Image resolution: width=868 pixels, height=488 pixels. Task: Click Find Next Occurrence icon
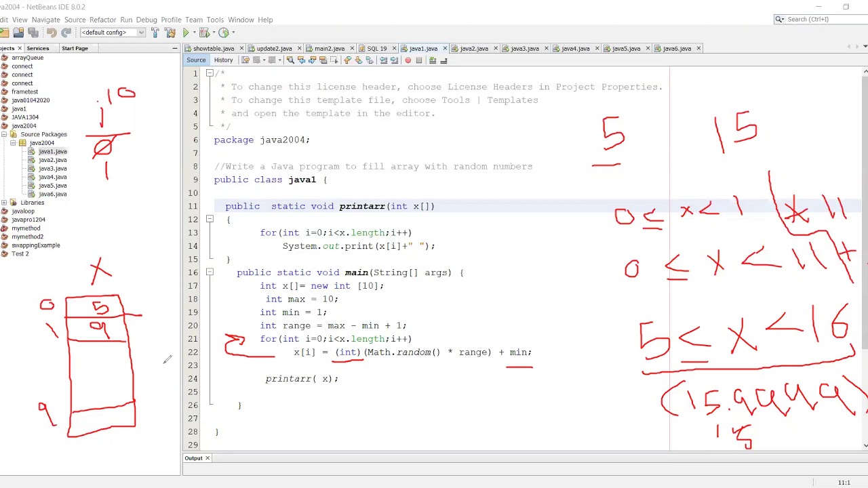(x=312, y=60)
